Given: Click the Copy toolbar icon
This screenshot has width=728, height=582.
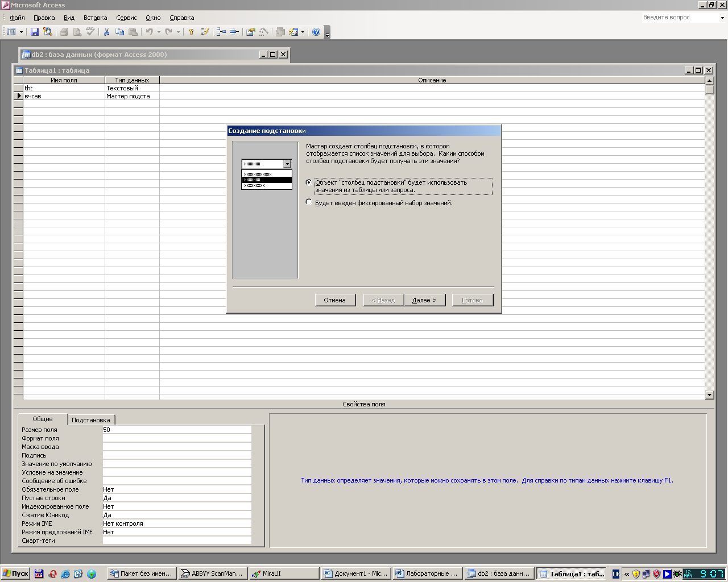Looking at the screenshot, I should click(x=119, y=32).
